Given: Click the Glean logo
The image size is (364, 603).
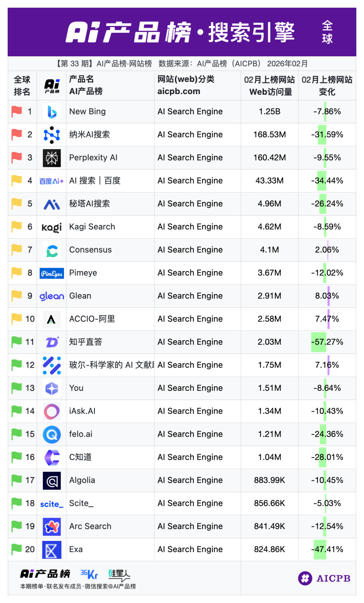Looking at the screenshot, I should coord(52,296).
